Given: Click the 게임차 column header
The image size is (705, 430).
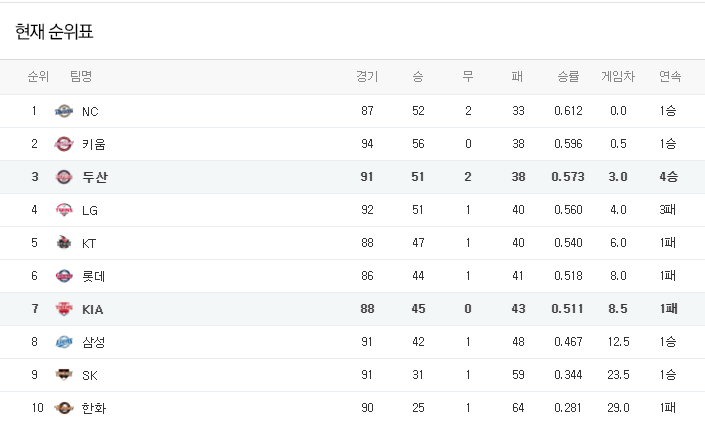Looking at the screenshot, I should [x=618, y=76].
